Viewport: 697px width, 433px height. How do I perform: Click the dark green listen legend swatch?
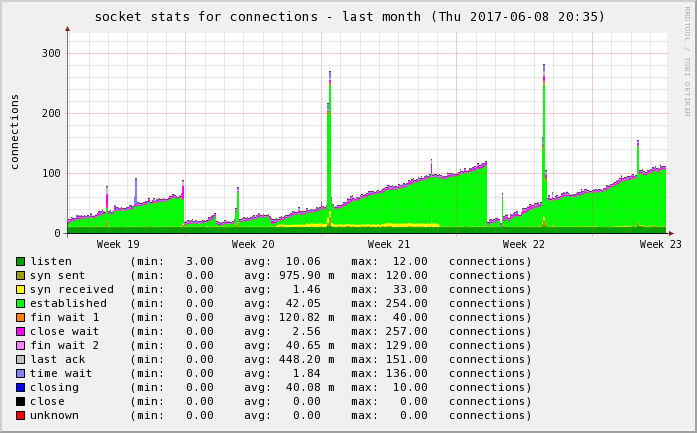pos(20,261)
